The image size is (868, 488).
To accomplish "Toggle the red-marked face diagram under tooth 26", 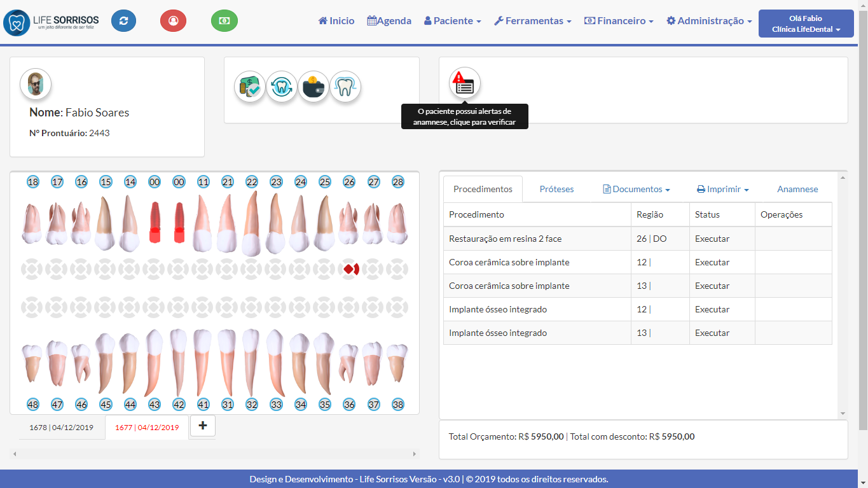I will coord(348,269).
